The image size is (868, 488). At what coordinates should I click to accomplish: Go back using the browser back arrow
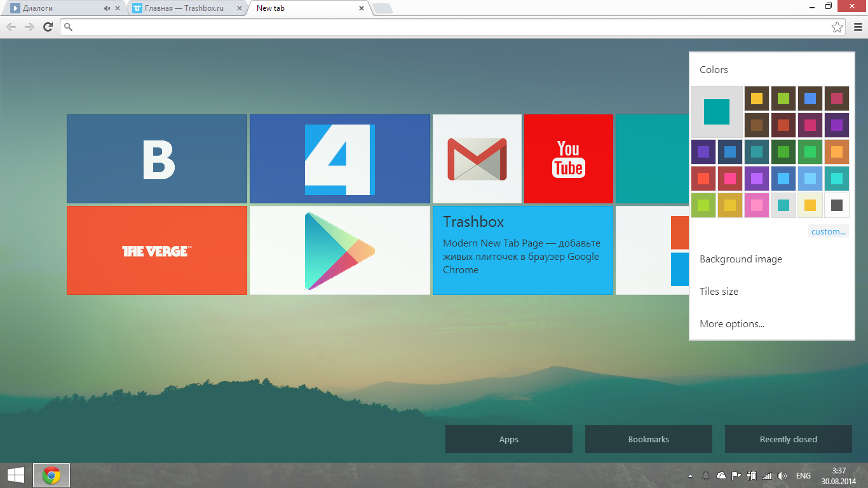[x=11, y=27]
